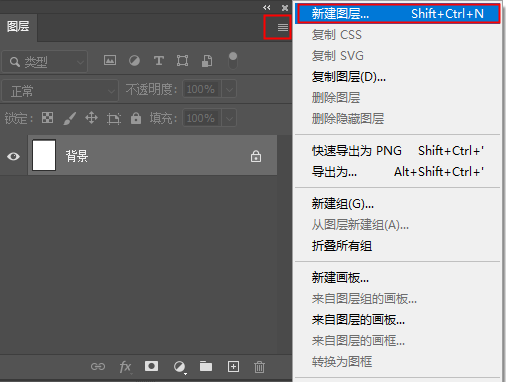This screenshot has width=506, height=382.
Task: Choose 快速导出为 PNG menu entry
Action: pyautogui.click(x=397, y=151)
